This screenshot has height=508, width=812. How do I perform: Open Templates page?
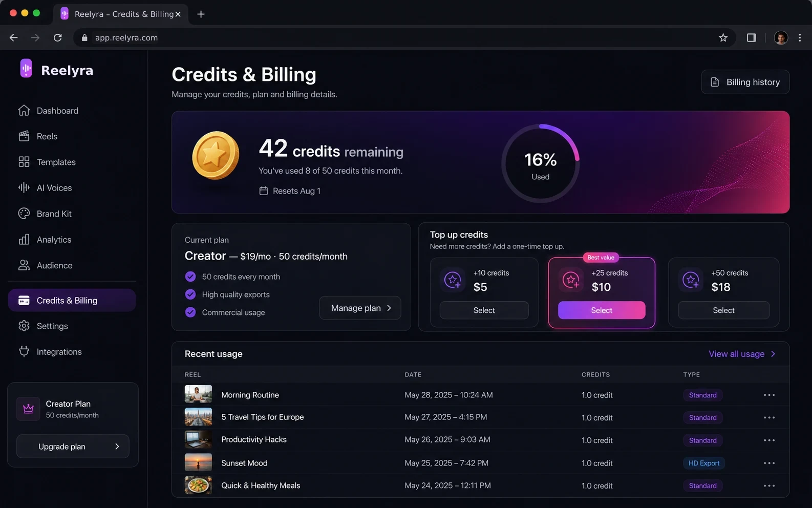(72, 162)
